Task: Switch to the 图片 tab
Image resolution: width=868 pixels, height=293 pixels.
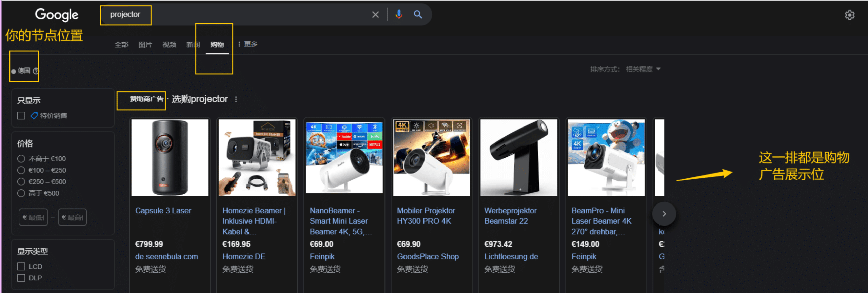Action: click(x=145, y=45)
